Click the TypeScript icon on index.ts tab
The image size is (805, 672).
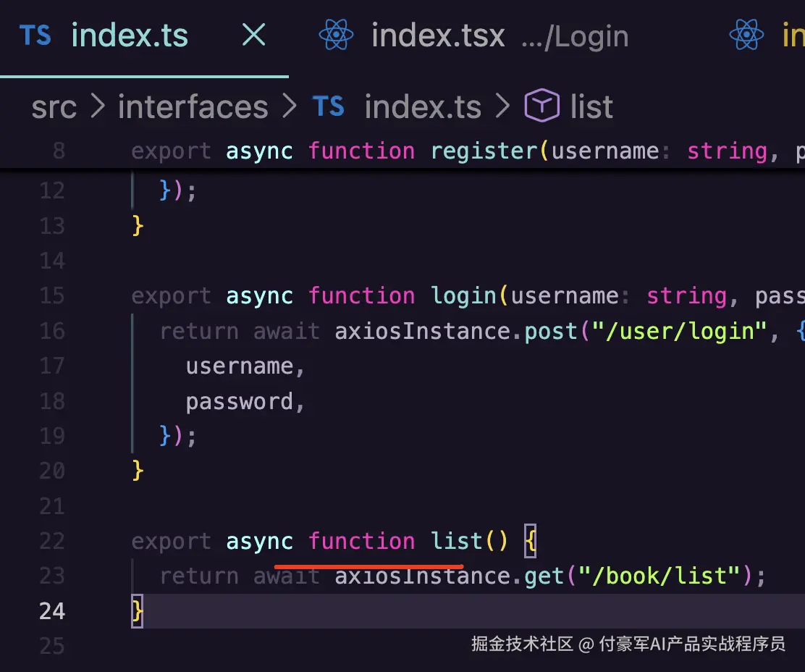pos(35,35)
